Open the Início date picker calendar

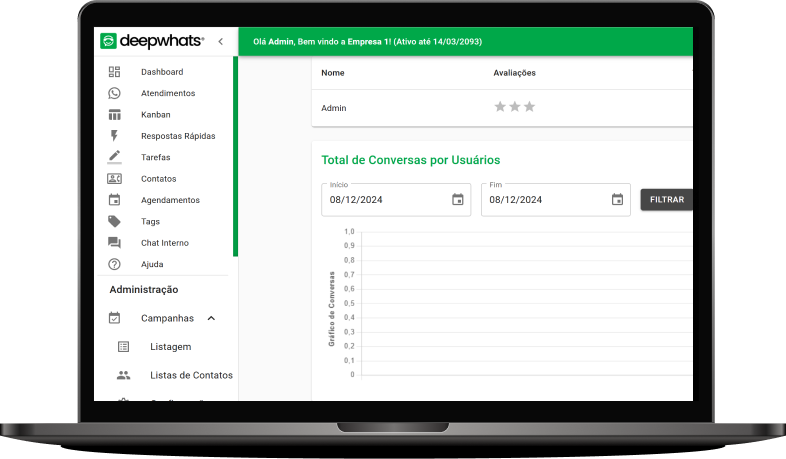coord(458,200)
